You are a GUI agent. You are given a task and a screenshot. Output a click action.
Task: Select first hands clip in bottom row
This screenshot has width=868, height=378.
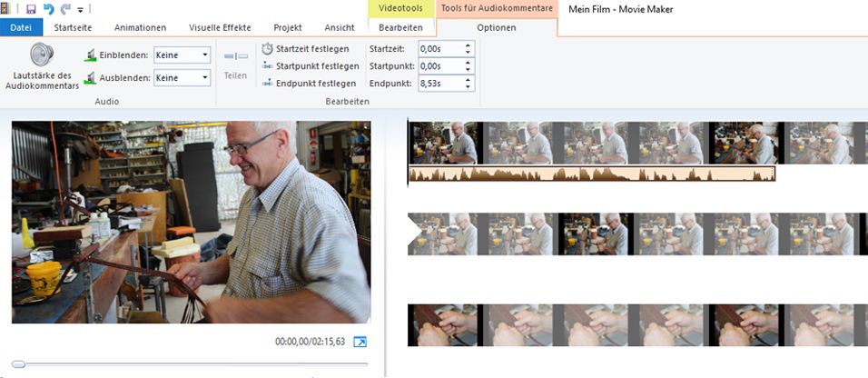pos(443,325)
